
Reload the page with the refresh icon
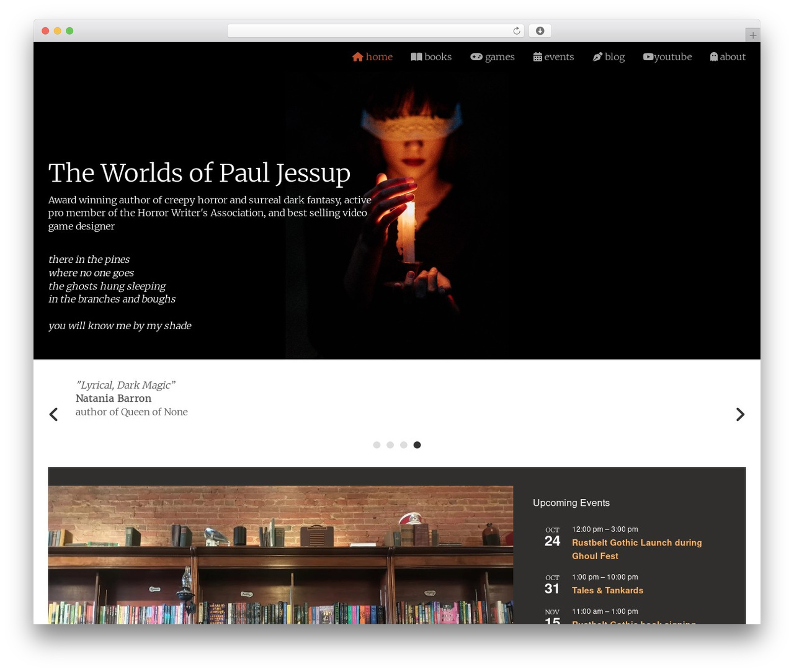coord(517,31)
